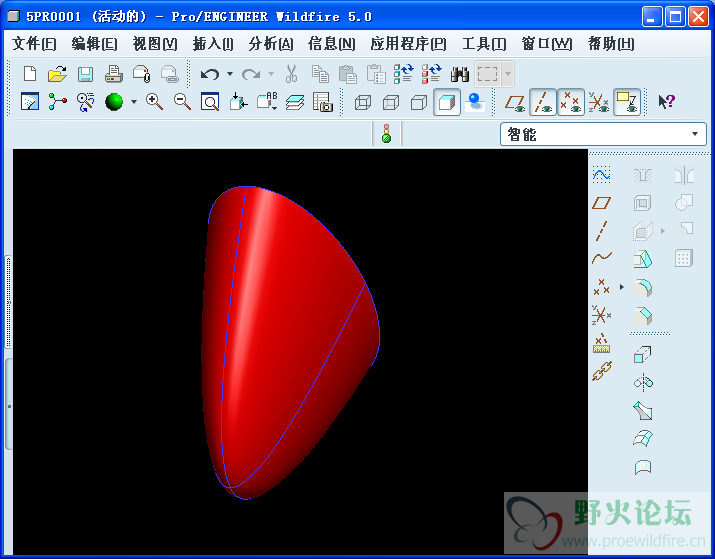Select the Round tool in the right toolbar
The height and width of the screenshot is (559, 715).
[643, 288]
